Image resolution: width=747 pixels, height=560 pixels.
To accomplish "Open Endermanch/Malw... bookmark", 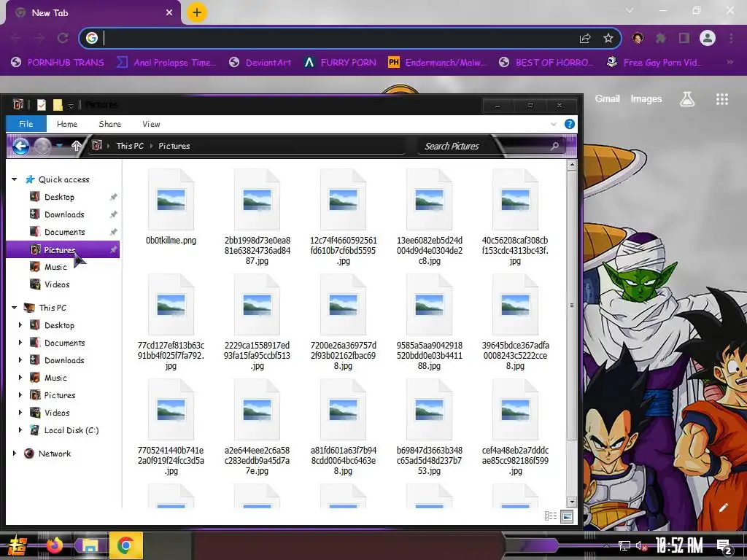I will pos(437,63).
